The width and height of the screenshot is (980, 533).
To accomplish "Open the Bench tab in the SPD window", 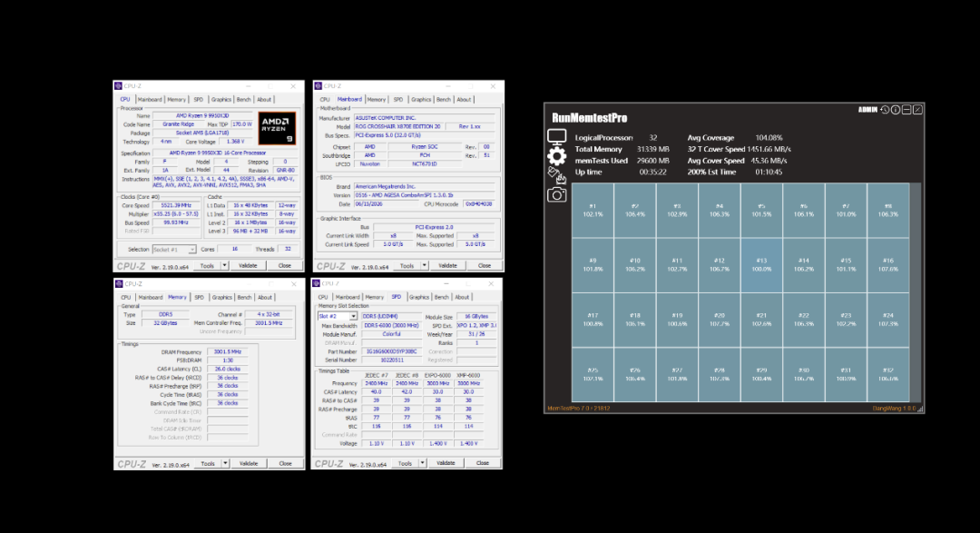I will point(442,297).
